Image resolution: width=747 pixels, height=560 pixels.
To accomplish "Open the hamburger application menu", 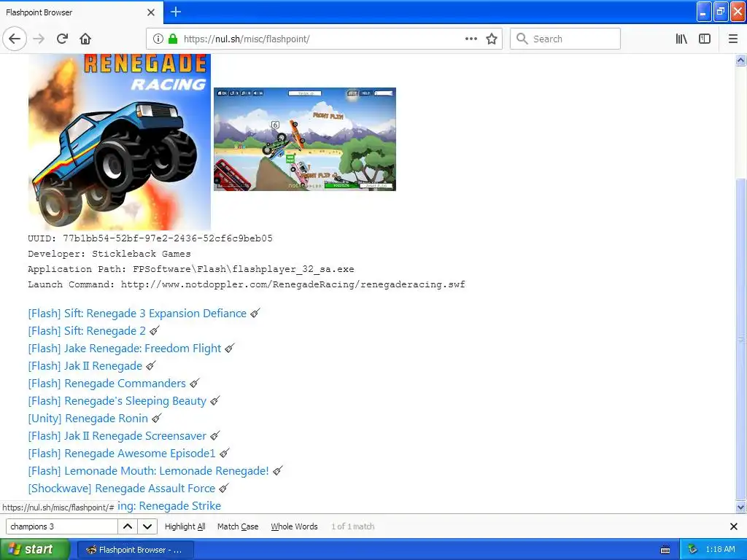I will [x=732, y=39].
